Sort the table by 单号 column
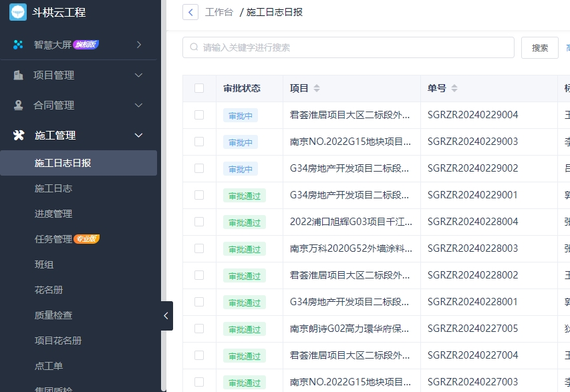The width and height of the screenshot is (570, 392). coord(454,88)
